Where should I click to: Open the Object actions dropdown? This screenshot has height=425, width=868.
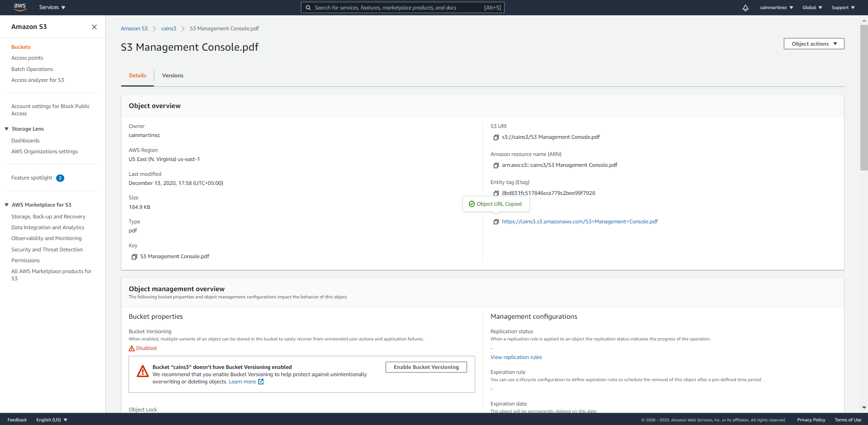(814, 44)
